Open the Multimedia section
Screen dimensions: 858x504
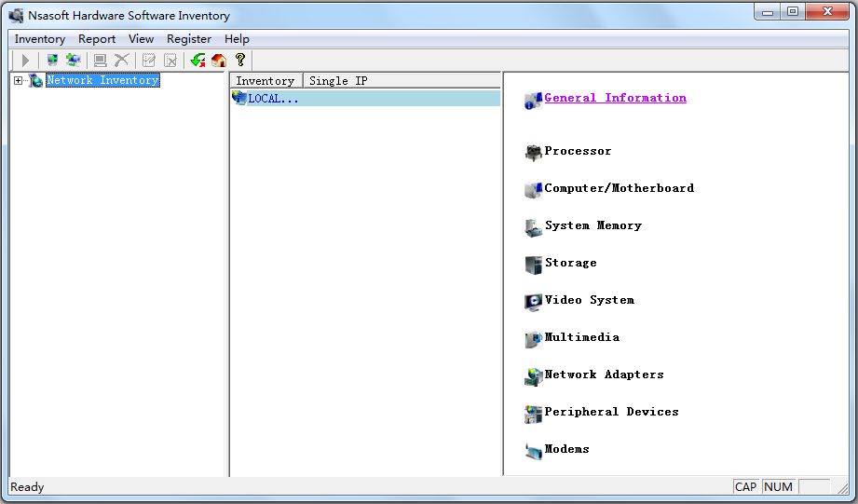tap(581, 337)
